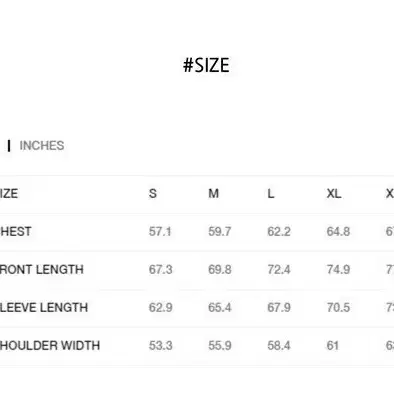Click chest value 64.8 for size XL
The image size is (394, 394).
338,231
